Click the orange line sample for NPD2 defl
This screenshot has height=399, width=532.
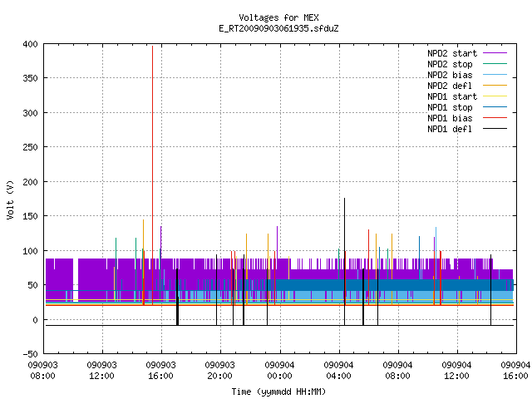[495, 86]
